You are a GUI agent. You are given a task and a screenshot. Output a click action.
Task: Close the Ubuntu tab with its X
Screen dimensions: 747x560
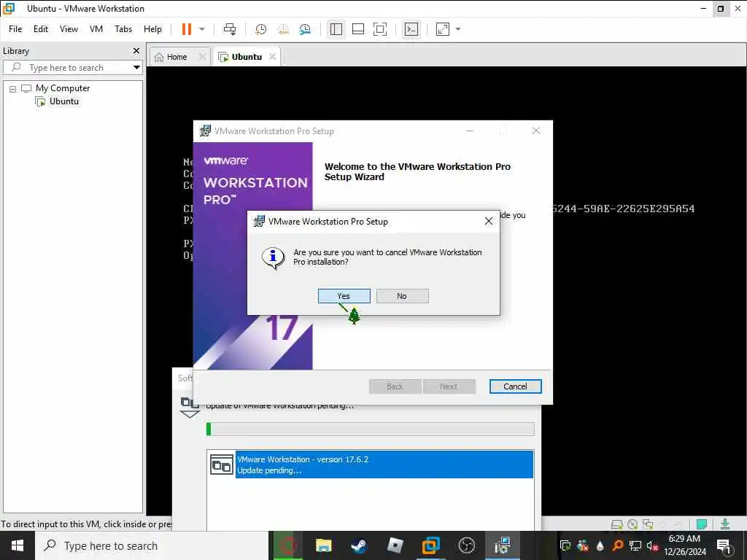point(272,56)
